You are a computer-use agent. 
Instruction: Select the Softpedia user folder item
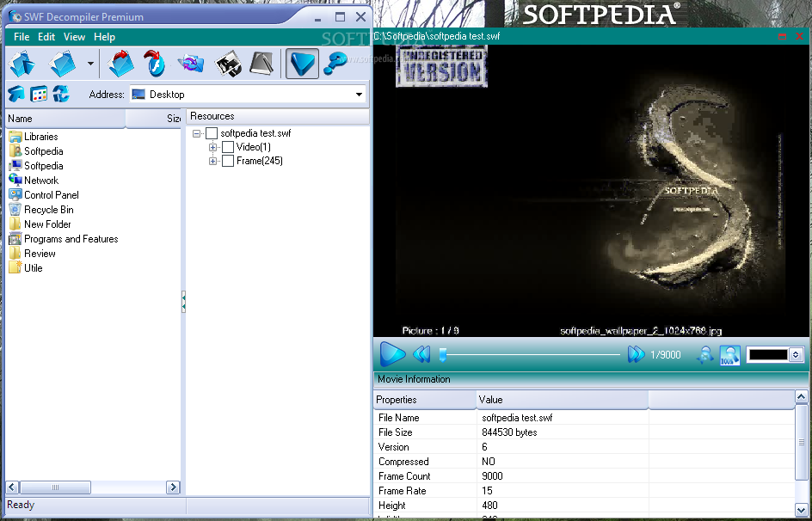click(36, 151)
